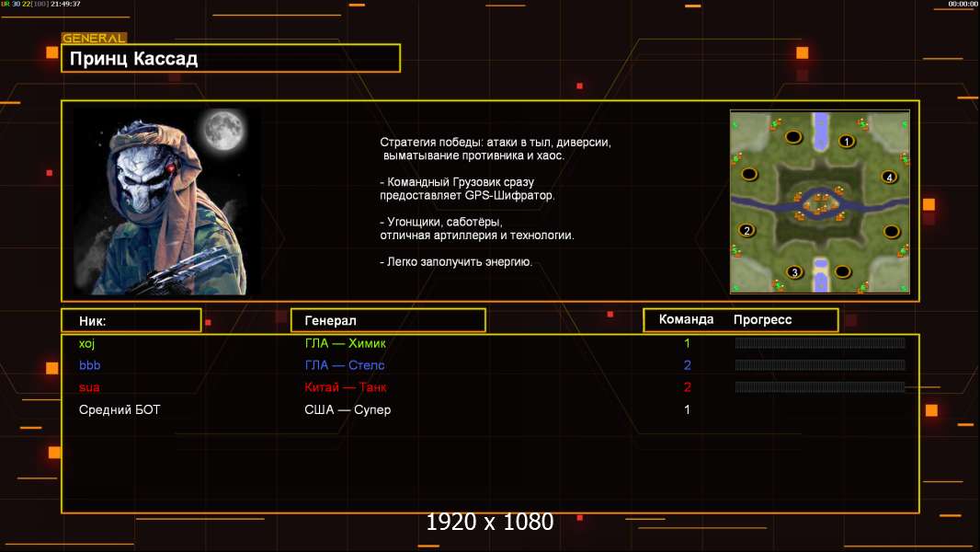Click team number in xoj's row
The width and height of the screenshot is (980, 552).
coord(687,343)
